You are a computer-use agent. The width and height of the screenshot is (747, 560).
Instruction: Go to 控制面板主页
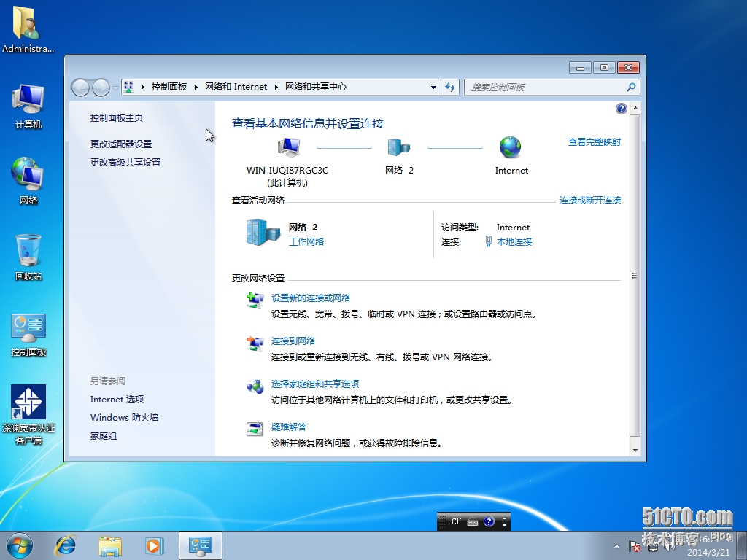(x=117, y=117)
